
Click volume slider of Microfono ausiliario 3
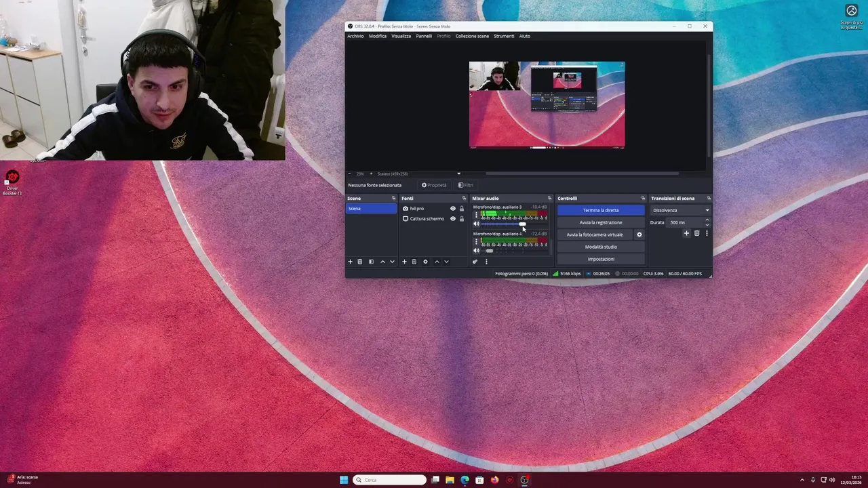click(515, 224)
